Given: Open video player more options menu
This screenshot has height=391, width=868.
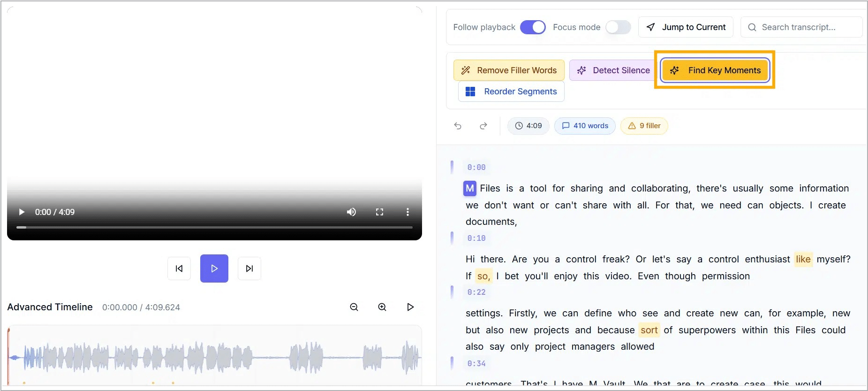Looking at the screenshot, I should click(x=408, y=212).
